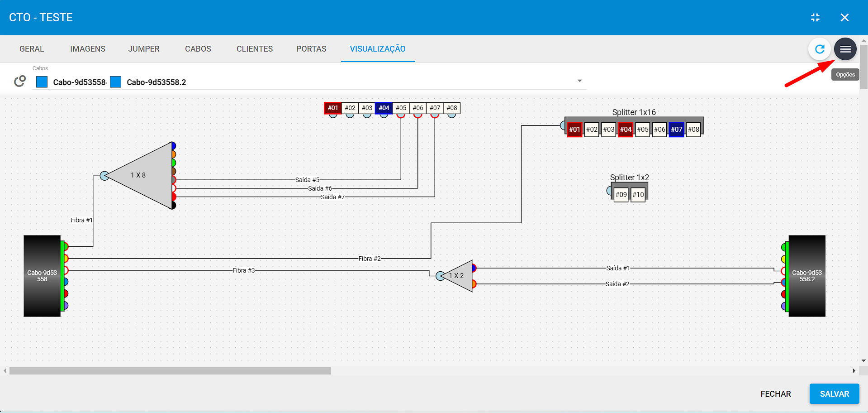The width and height of the screenshot is (868, 413).
Task: Click the Fibra #3 connection label
Action: [x=244, y=270]
